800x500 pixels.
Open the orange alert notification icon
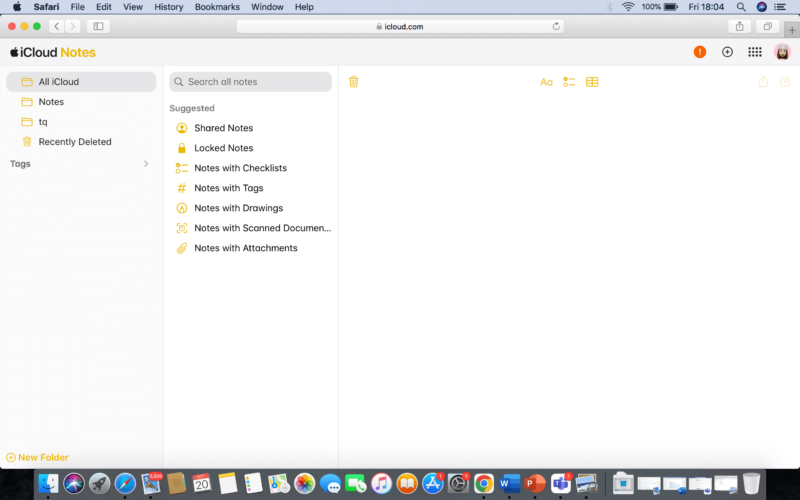[700, 52]
